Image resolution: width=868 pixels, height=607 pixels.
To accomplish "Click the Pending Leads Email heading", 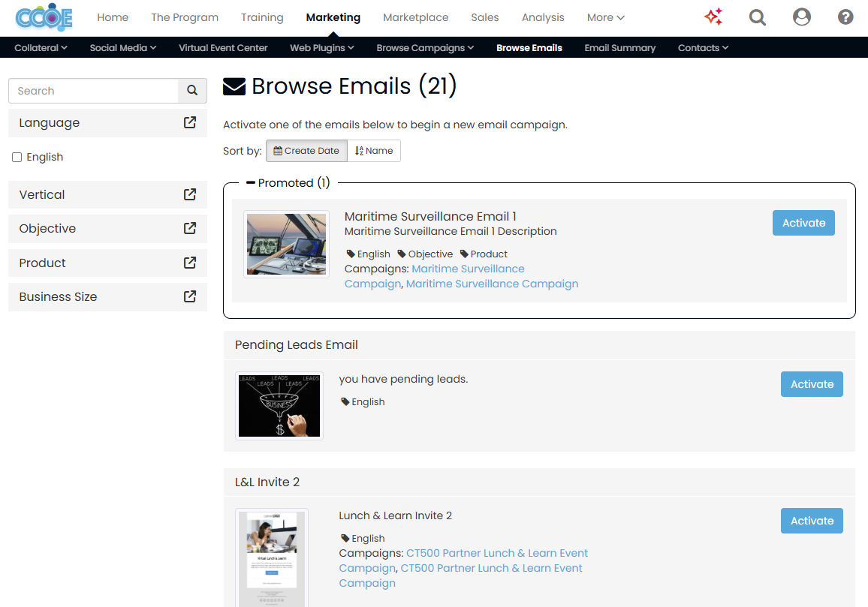I will 296,344.
